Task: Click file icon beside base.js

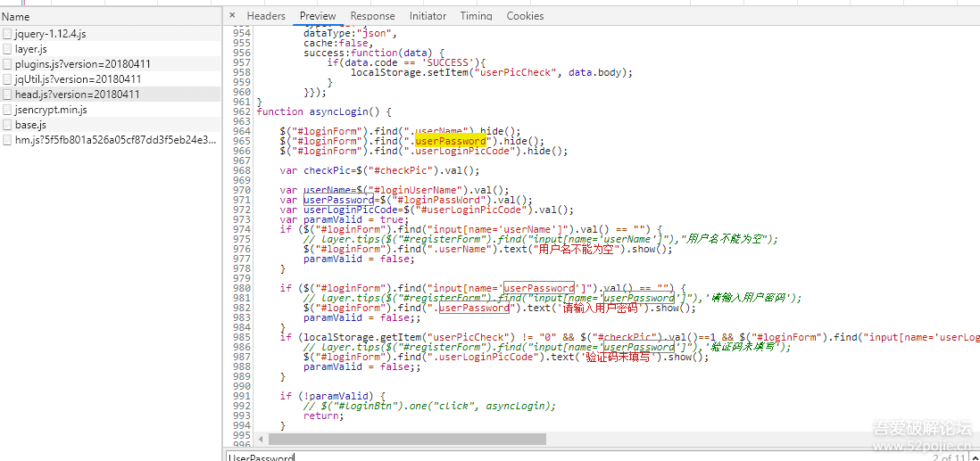Action: point(7,125)
